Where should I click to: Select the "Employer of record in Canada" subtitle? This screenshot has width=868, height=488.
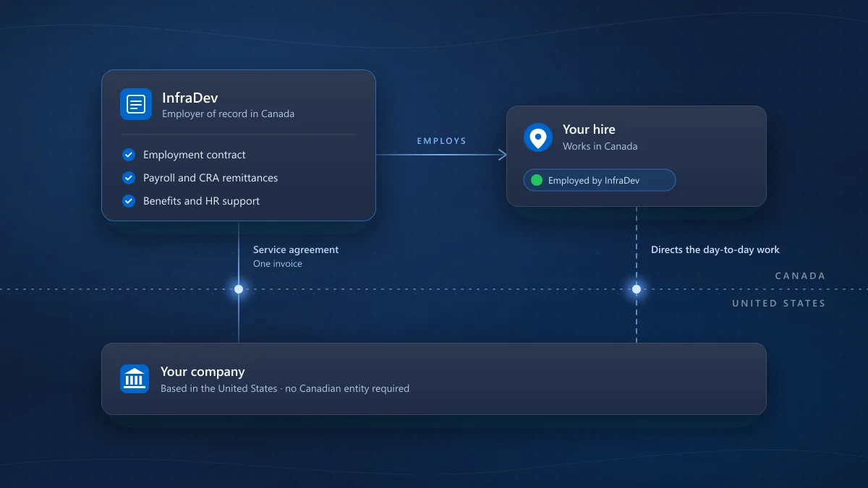(x=228, y=114)
